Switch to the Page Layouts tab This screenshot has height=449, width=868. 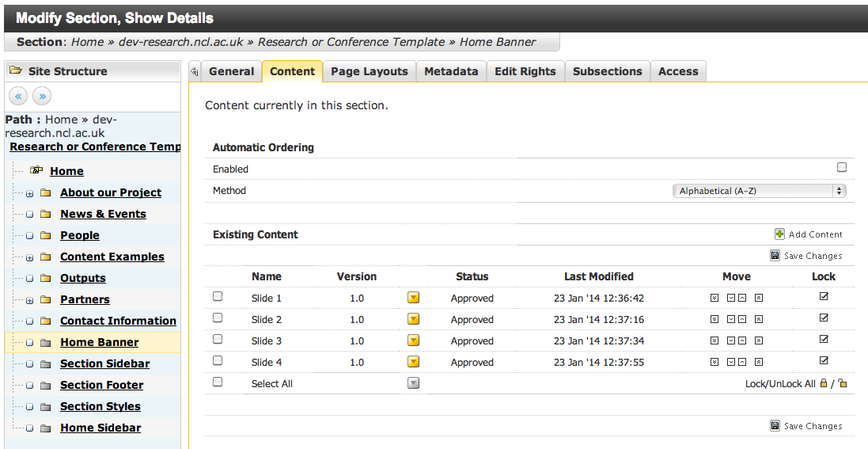pos(369,71)
